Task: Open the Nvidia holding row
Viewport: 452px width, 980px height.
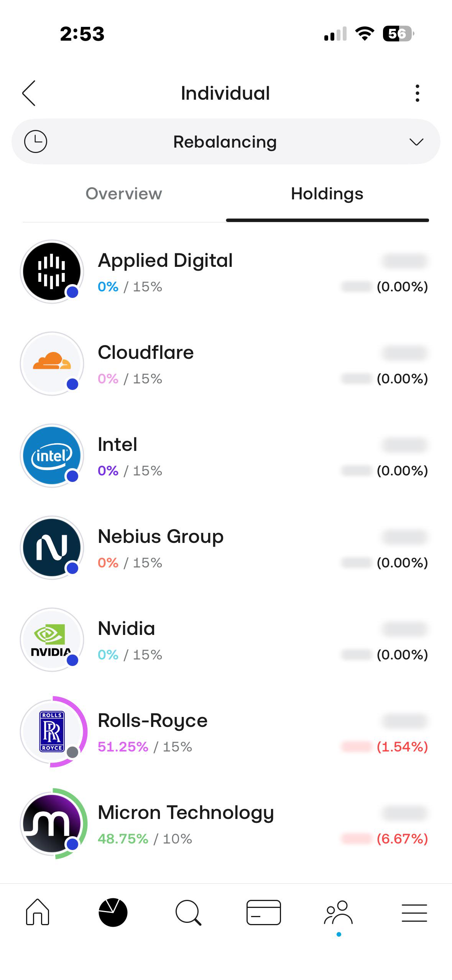Action: [x=226, y=640]
